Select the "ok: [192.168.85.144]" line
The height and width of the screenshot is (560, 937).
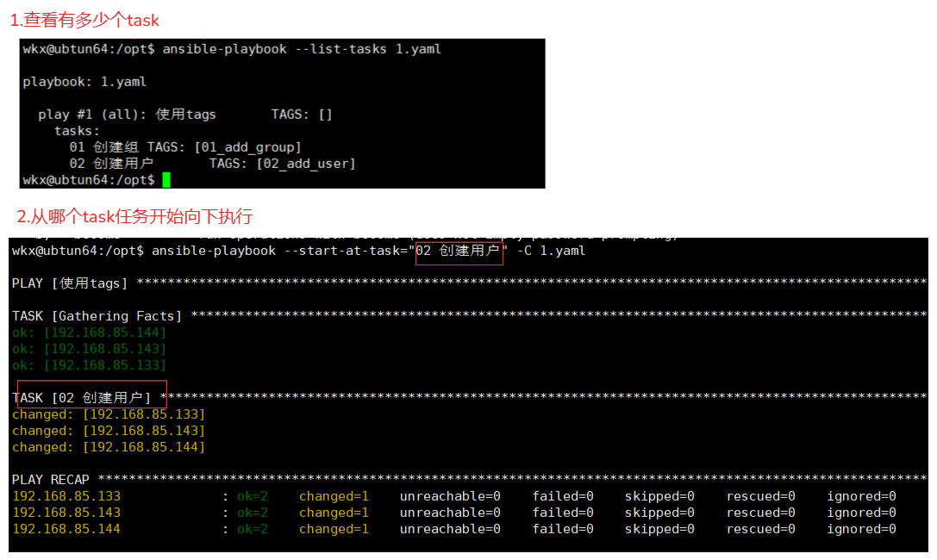point(89,332)
